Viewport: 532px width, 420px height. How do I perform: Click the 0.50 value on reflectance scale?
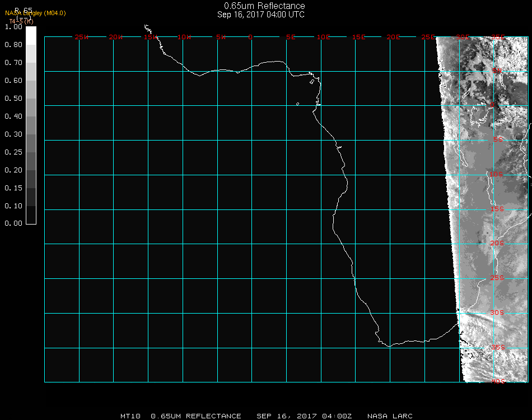coord(13,99)
